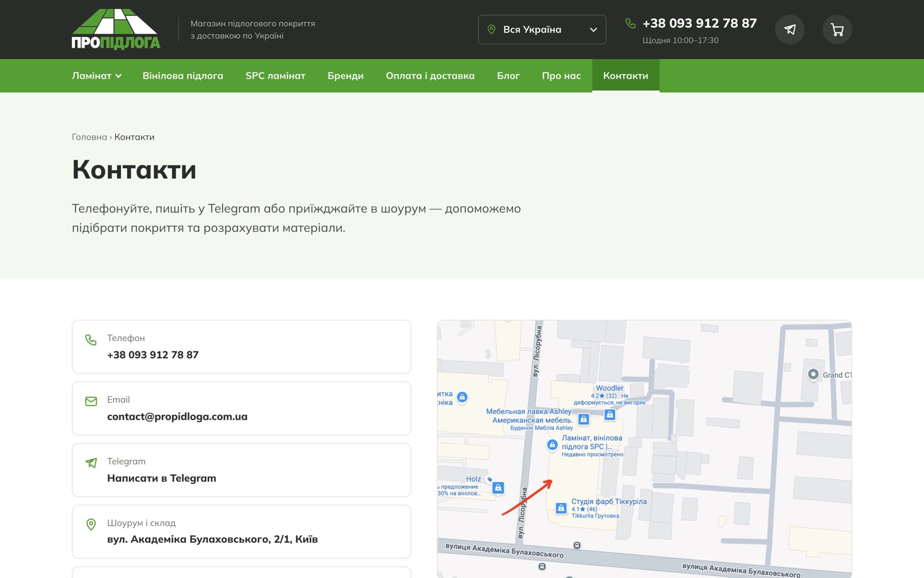The width and height of the screenshot is (924, 578).
Task: Click the envelope icon in Email card
Action: coord(91,401)
